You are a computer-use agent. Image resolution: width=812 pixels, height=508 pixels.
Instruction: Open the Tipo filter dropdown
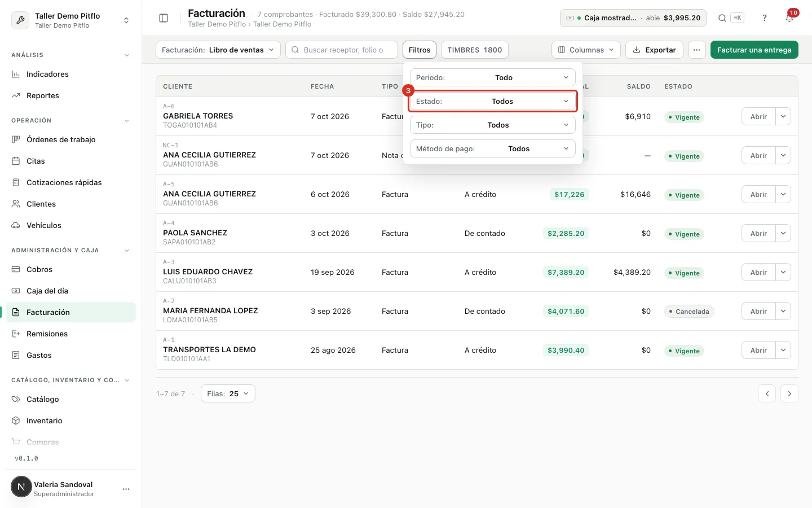click(493, 125)
